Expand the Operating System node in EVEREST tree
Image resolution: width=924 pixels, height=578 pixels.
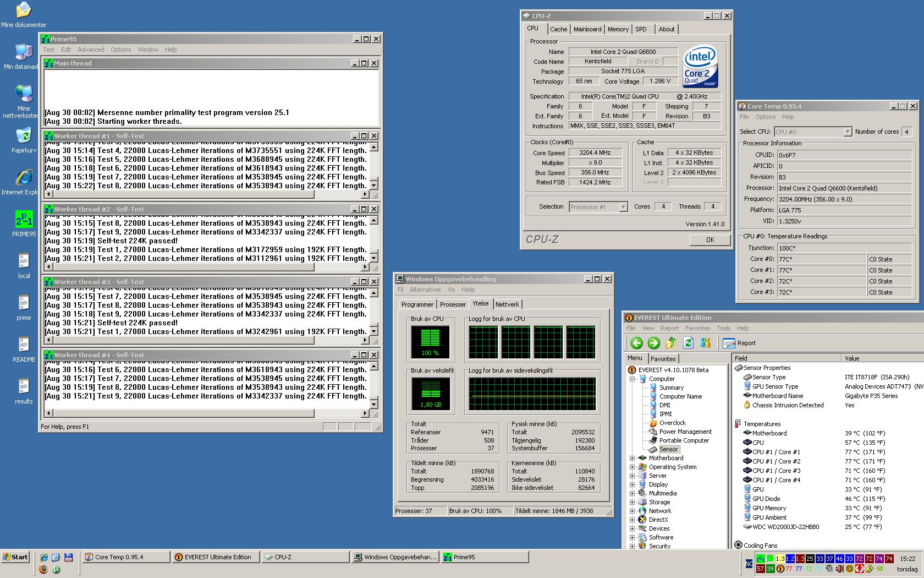(632, 467)
